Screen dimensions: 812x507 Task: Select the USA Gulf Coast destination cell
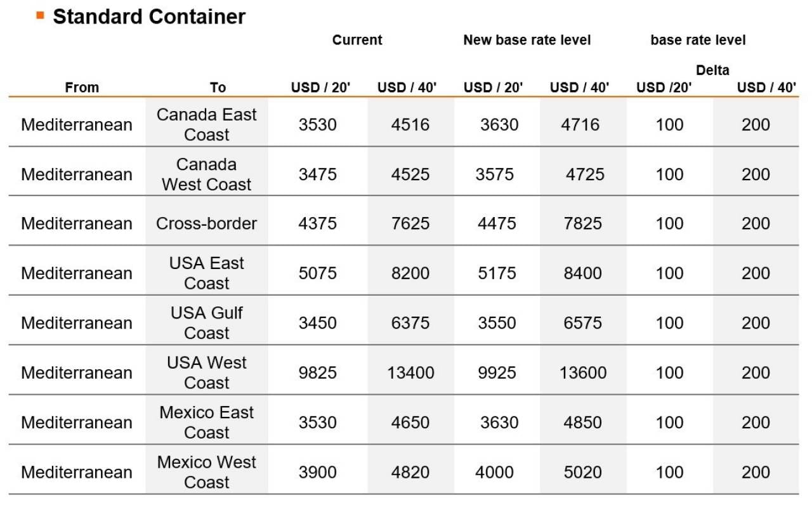tap(207, 323)
